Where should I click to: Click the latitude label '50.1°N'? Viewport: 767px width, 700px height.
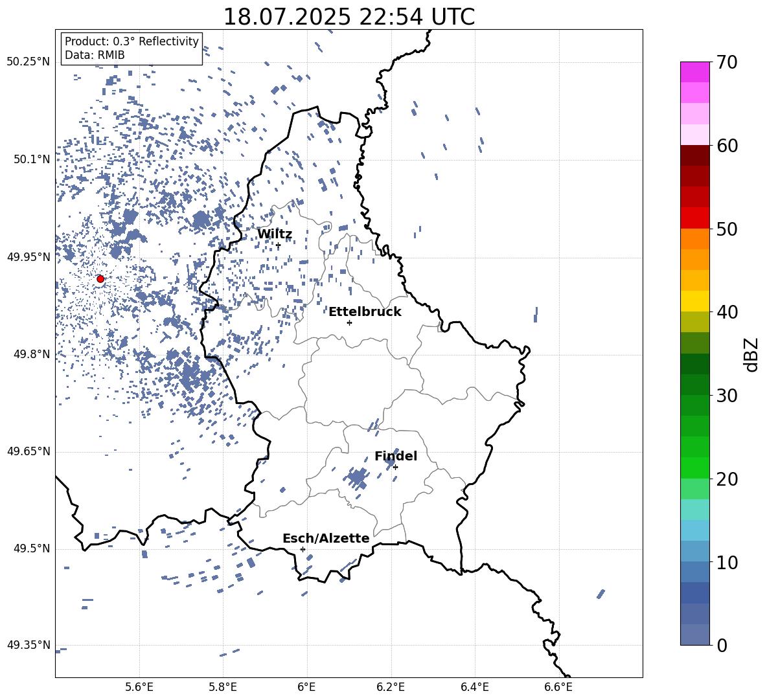point(32,159)
